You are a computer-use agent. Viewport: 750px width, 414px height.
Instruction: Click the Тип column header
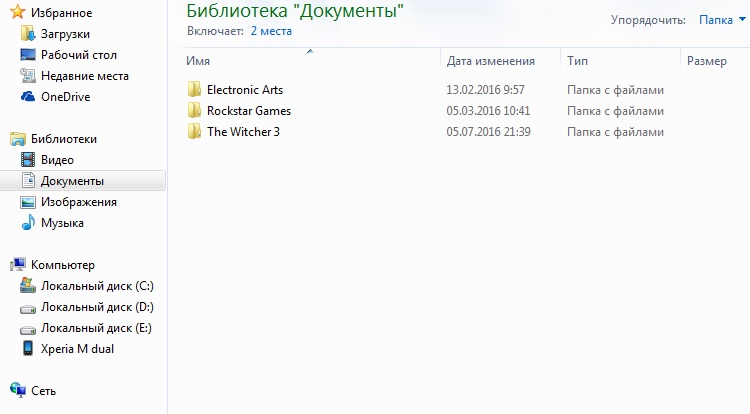[577, 61]
